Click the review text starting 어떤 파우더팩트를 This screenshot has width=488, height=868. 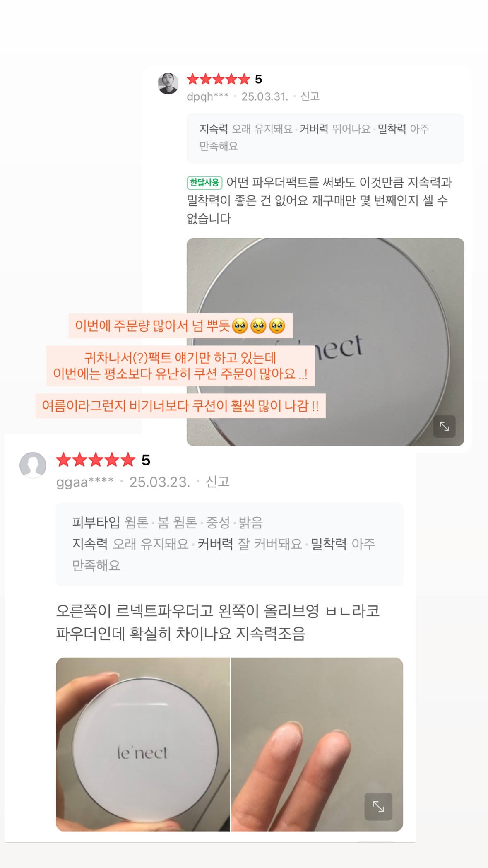click(x=319, y=200)
